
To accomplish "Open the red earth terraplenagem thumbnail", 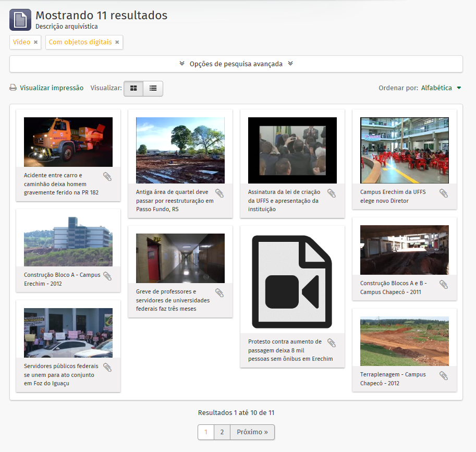I will click(x=405, y=341).
